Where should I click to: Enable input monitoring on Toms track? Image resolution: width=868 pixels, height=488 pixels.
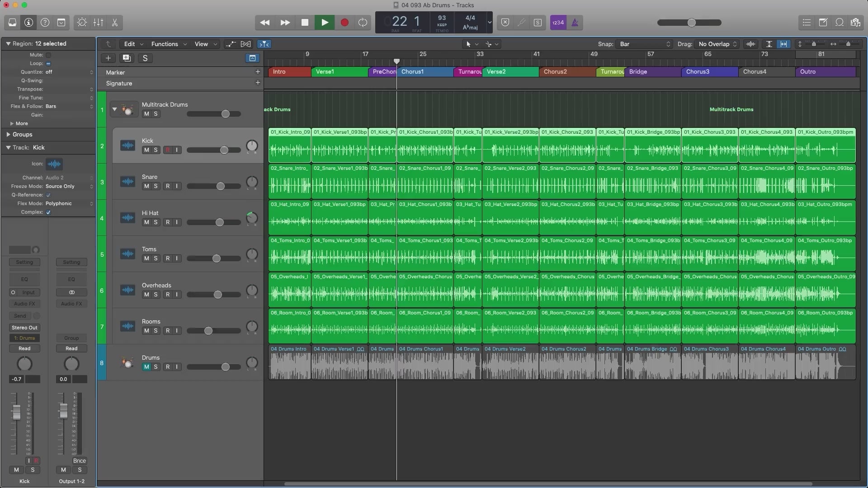point(177,258)
